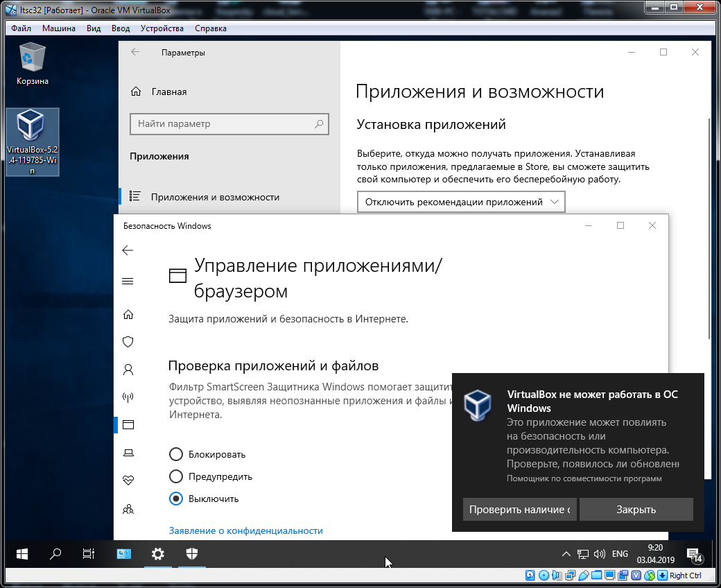The image size is (721, 588).
Task: Maximize the Безопасность Windows window
Action: tap(620, 225)
